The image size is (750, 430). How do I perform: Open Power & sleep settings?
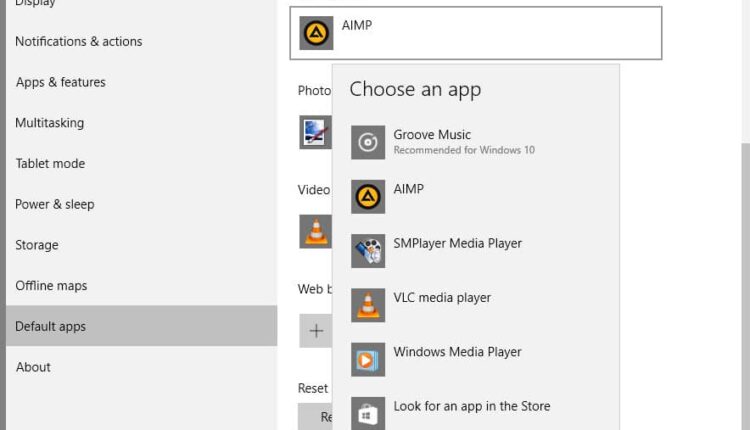pyautogui.click(x=55, y=204)
